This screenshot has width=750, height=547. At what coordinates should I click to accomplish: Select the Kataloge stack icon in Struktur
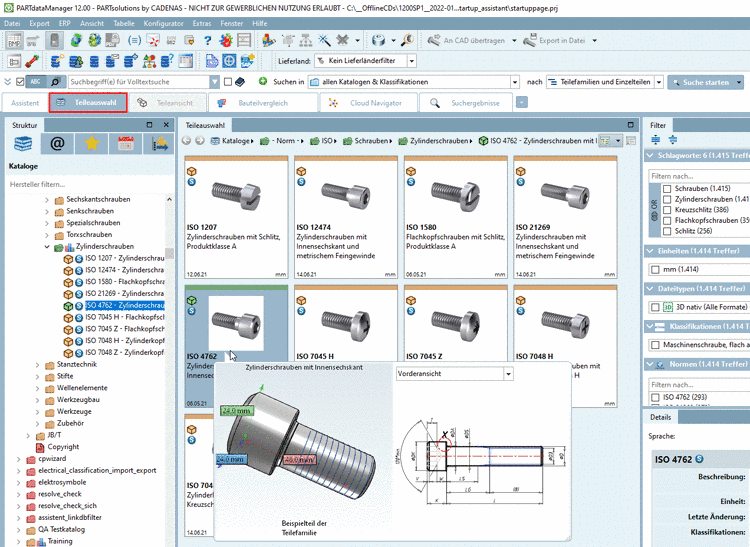[22, 144]
